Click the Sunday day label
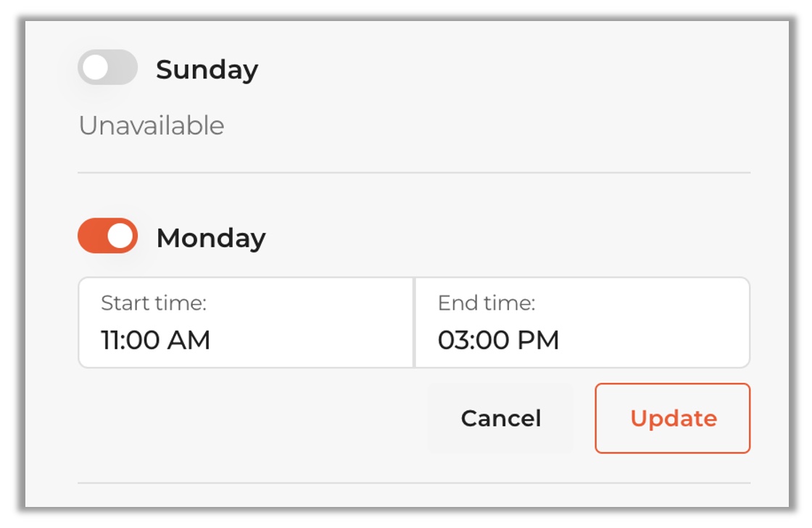Image resolution: width=812 pixels, height=528 pixels. 207,70
